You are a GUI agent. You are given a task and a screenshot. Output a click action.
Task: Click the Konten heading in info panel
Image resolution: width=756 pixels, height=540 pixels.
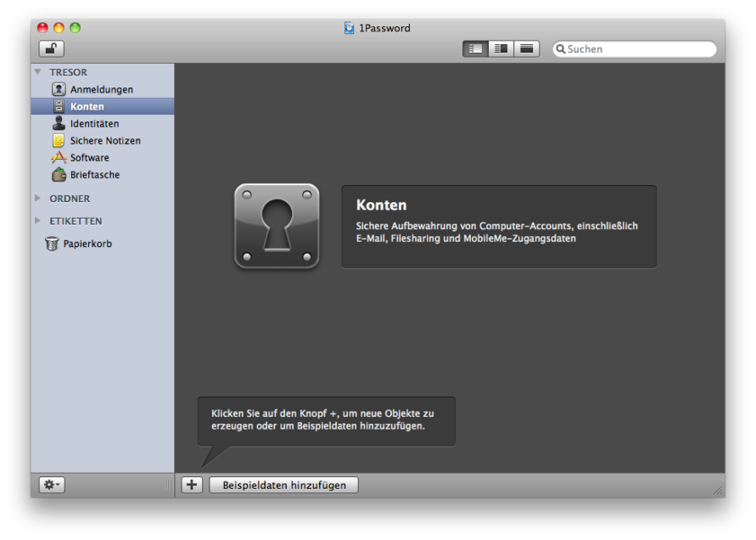pyautogui.click(x=381, y=205)
